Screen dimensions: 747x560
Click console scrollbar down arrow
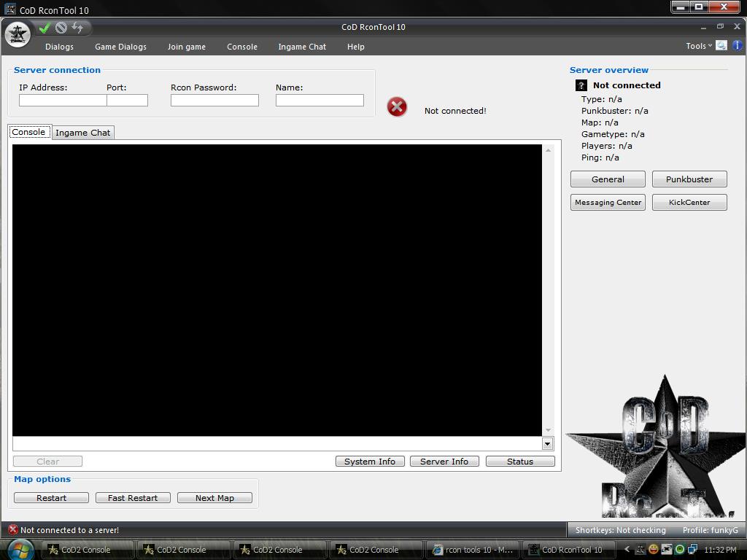pos(548,430)
